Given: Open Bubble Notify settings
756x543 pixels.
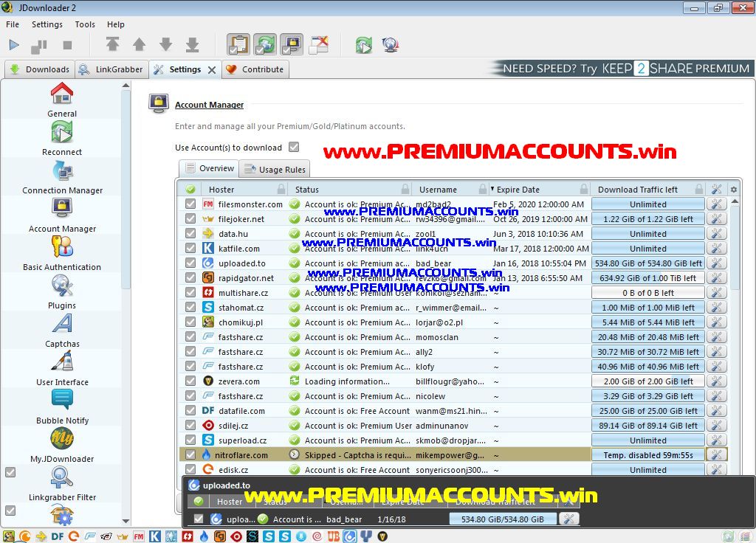Looking at the screenshot, I should click(62, 407).
